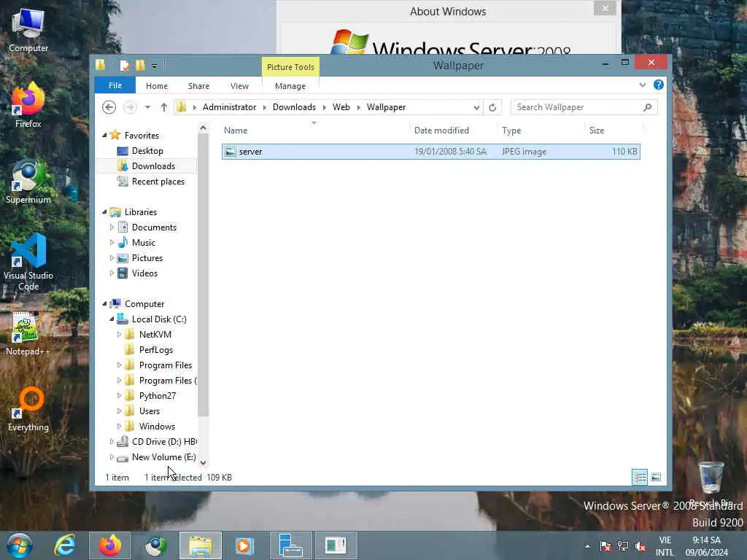Refresh the Wallpaper folder view

tap(492, 107)
